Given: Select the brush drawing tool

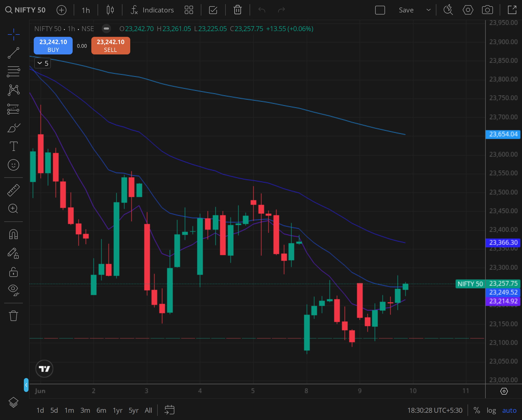Looking at the screenshot, I should point(13,128).
